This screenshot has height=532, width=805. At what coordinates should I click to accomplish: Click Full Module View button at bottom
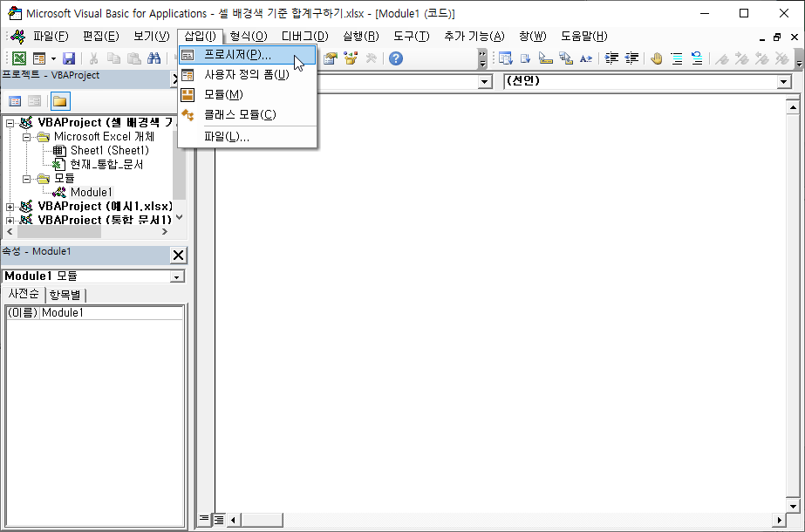click(219, 520)
